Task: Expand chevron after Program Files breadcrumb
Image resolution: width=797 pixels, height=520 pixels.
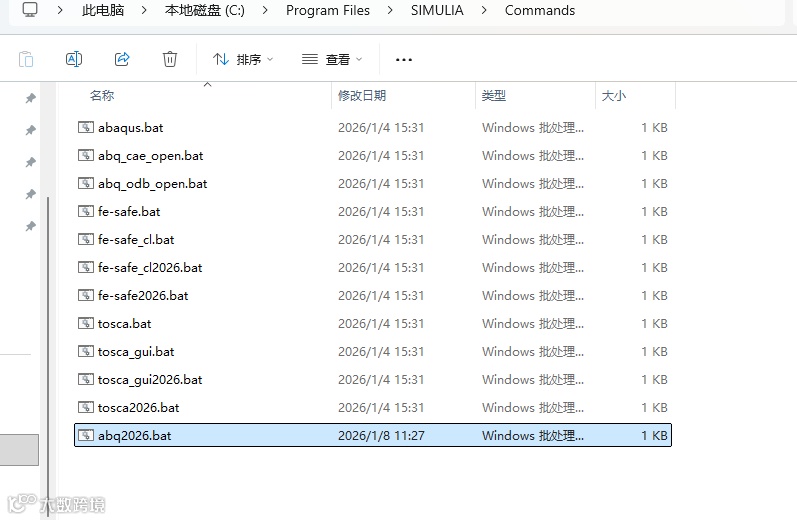Action: point(390,10)
